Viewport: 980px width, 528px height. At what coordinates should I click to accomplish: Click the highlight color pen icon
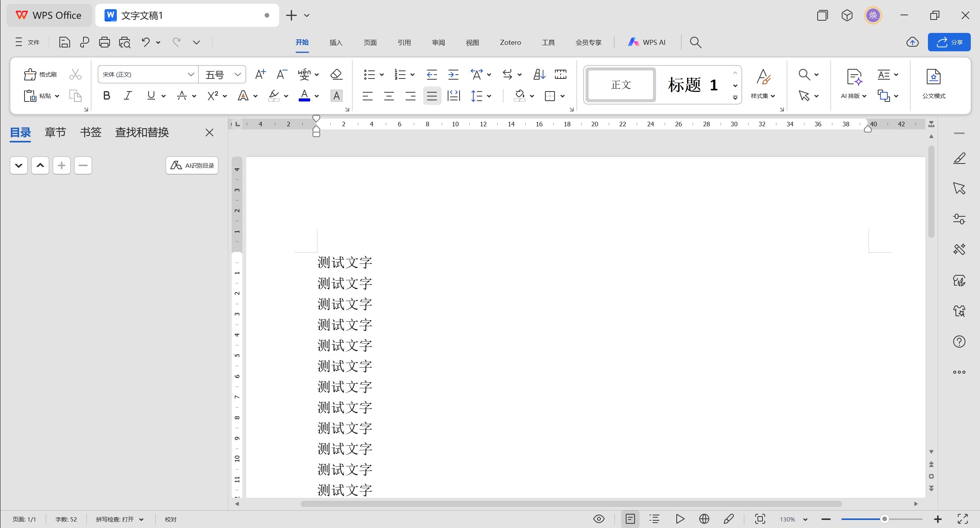point(274,96)
